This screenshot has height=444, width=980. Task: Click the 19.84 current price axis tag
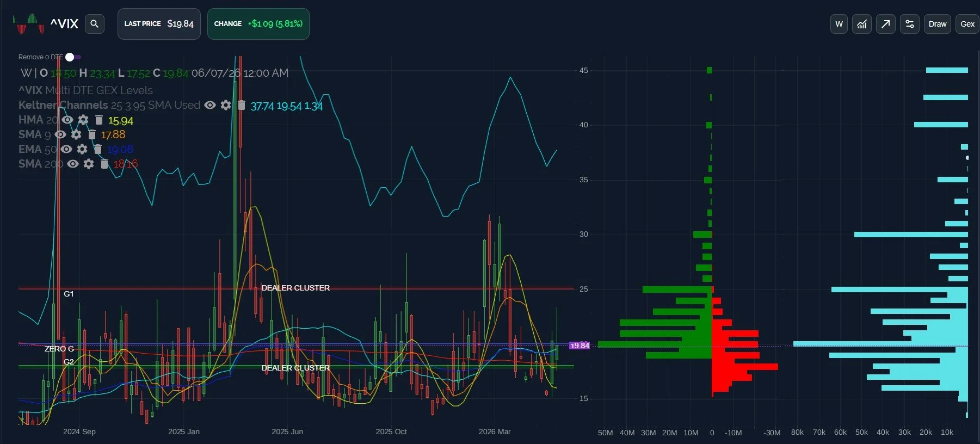pos(580,346)
